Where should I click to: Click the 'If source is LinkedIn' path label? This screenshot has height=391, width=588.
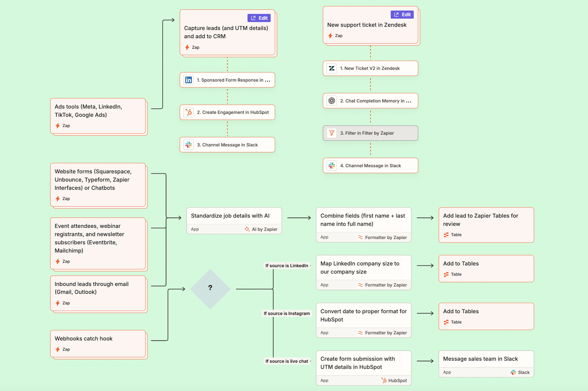point(287,266)
